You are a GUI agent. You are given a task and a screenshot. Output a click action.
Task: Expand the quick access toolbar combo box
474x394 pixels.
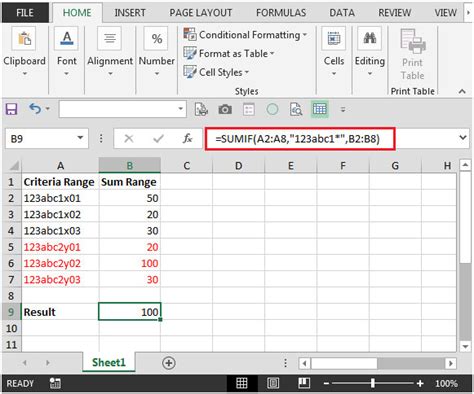point(180,109)
